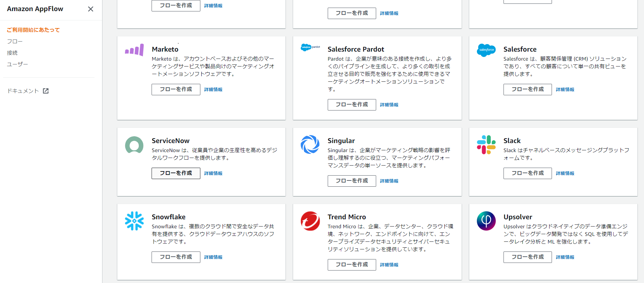Click the Salesforce Pardot logo icon

point(310,47)
